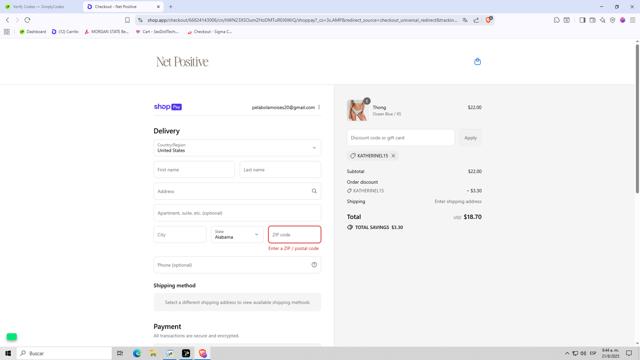Click the bookmark page icon beside address bar

click(127, 20)
